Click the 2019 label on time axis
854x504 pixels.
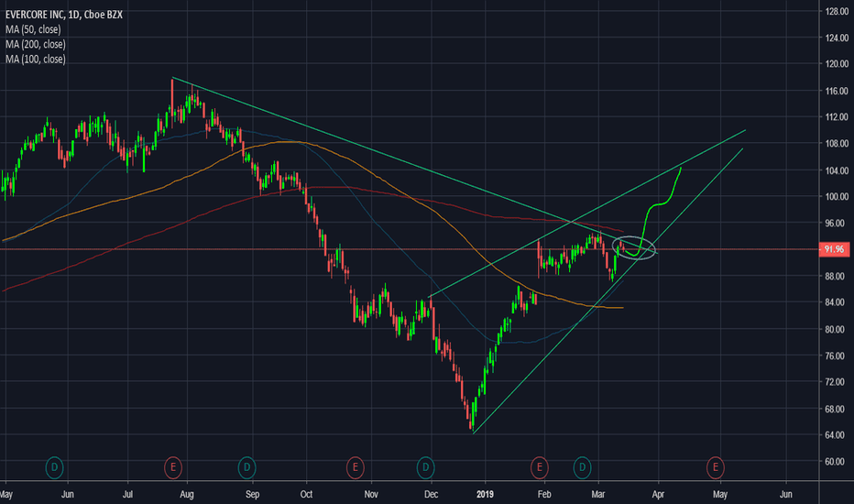click(485, 494)
